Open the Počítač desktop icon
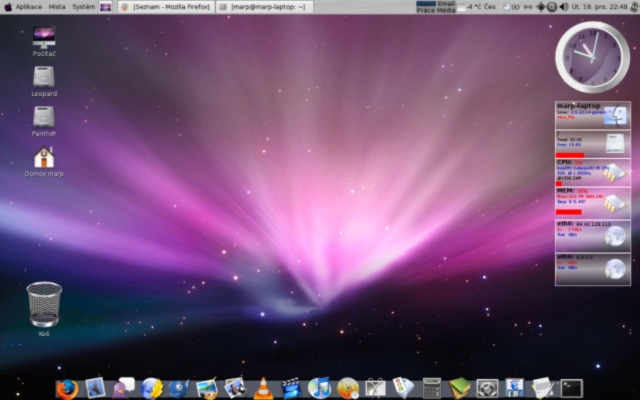 click(x=44, y=41)
